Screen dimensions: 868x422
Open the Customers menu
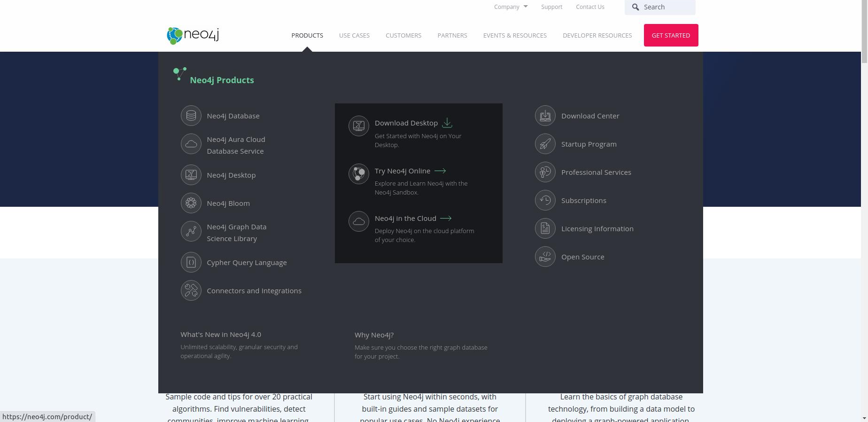click(x=403, y=35)
